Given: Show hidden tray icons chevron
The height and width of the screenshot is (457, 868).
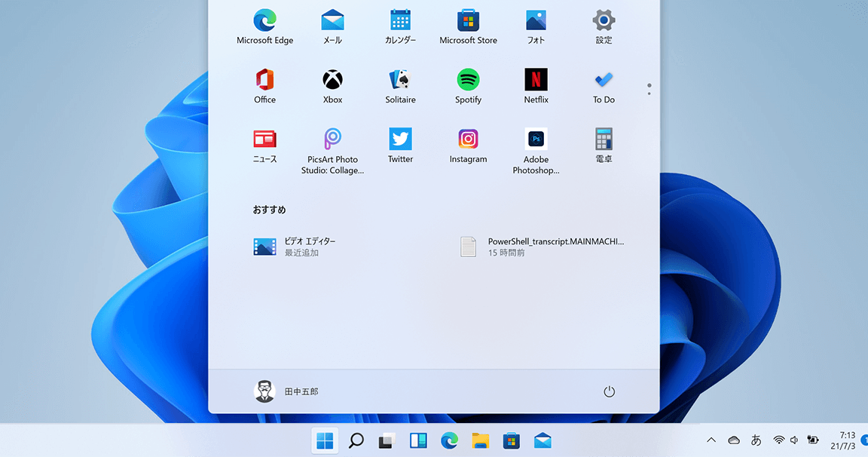Looking at the screenshot, I should pyautogui.click(x=711, y=440).
